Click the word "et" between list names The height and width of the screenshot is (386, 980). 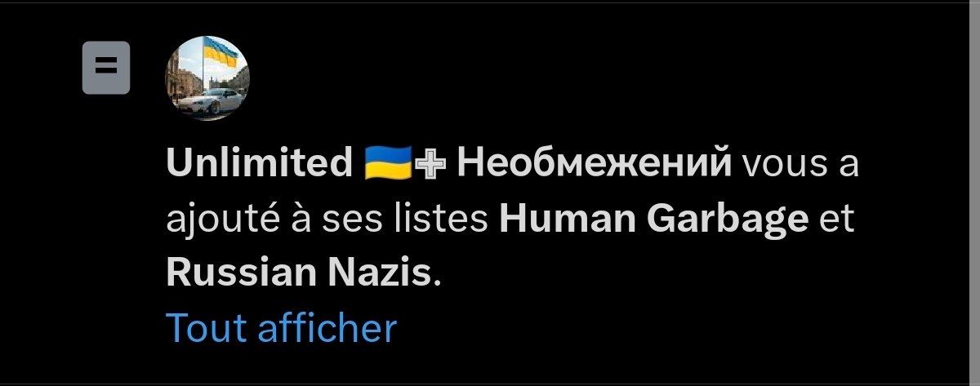[x=836, y=220]
